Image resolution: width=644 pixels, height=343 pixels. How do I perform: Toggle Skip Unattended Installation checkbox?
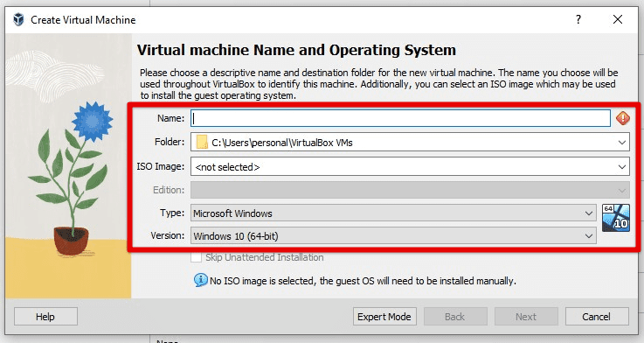(x=197, y=257)
